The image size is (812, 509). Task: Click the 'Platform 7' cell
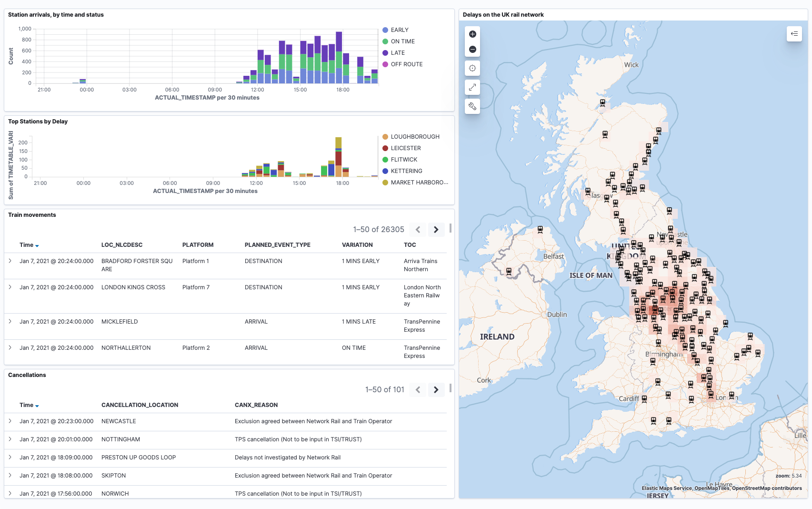(x=196, y=287)
